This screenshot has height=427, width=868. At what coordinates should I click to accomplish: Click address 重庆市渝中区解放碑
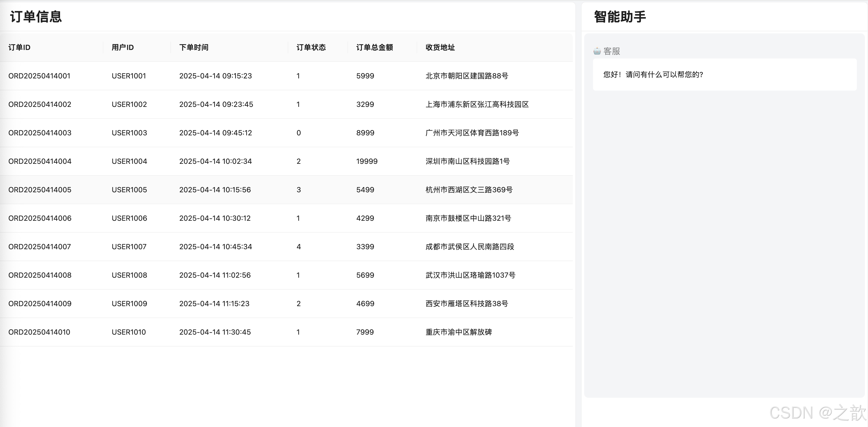[x=458, y=332]
